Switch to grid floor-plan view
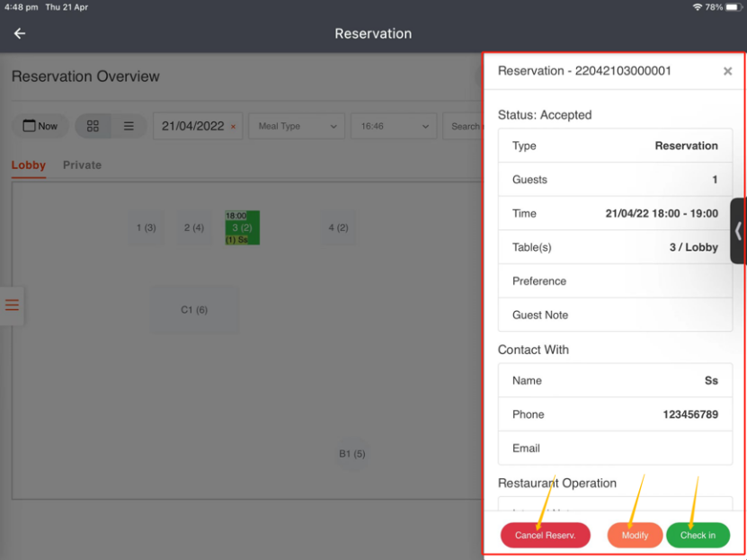747x560 pixels. (x=93, y=127)
